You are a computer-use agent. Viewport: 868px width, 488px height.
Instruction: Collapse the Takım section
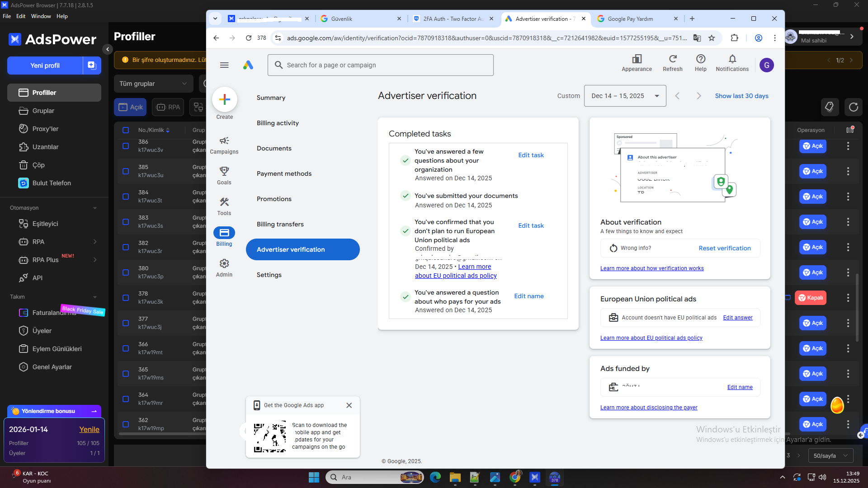point(95,297)
